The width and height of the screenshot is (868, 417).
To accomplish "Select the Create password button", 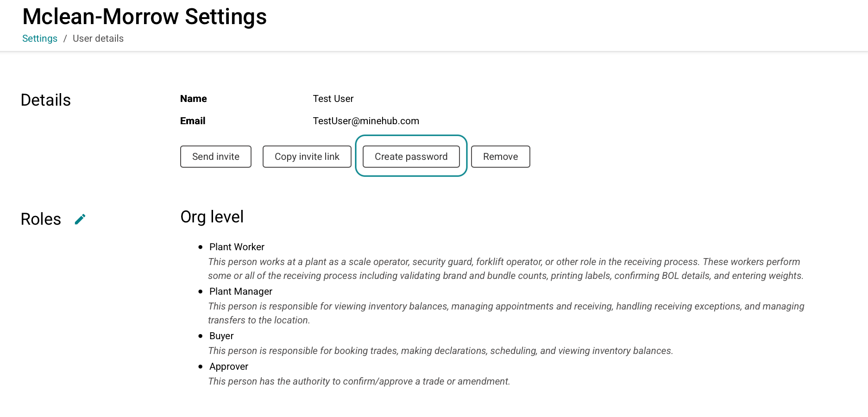I will click(411, 157).
